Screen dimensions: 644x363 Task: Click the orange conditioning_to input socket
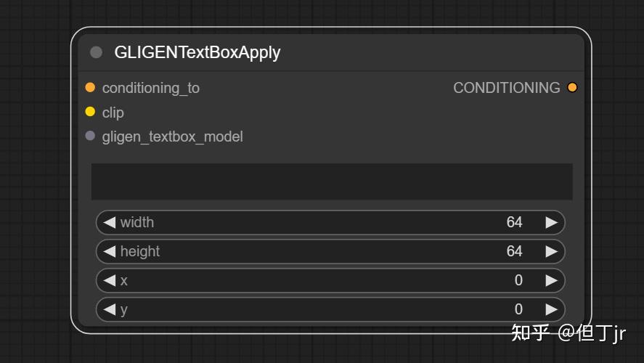tap(90, 87)
